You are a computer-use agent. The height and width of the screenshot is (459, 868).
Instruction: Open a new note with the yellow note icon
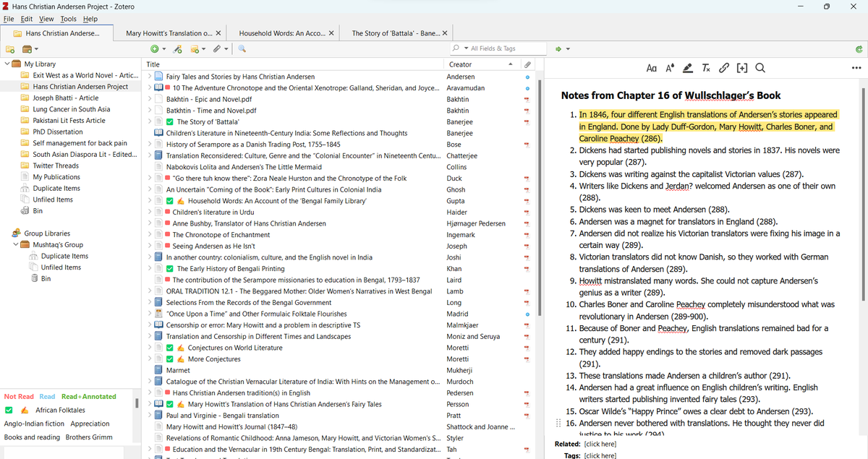[195, 48]
